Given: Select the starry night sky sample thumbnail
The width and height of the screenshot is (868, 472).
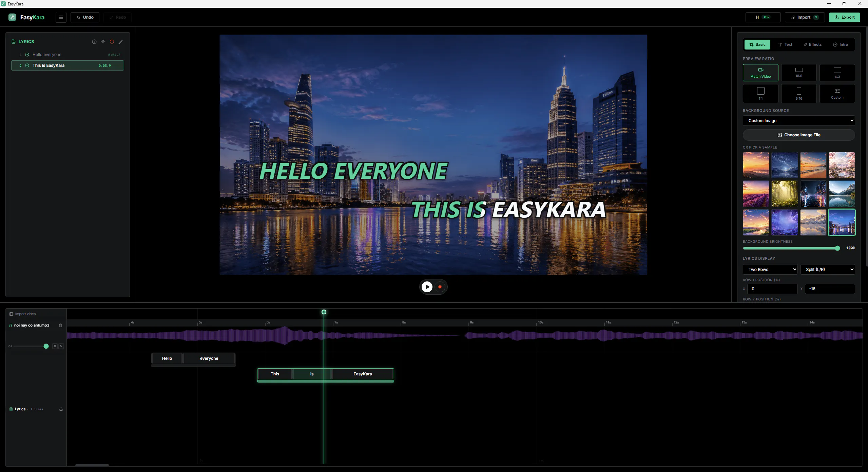Looking at the screenshot, I should [x=785, y=165].
